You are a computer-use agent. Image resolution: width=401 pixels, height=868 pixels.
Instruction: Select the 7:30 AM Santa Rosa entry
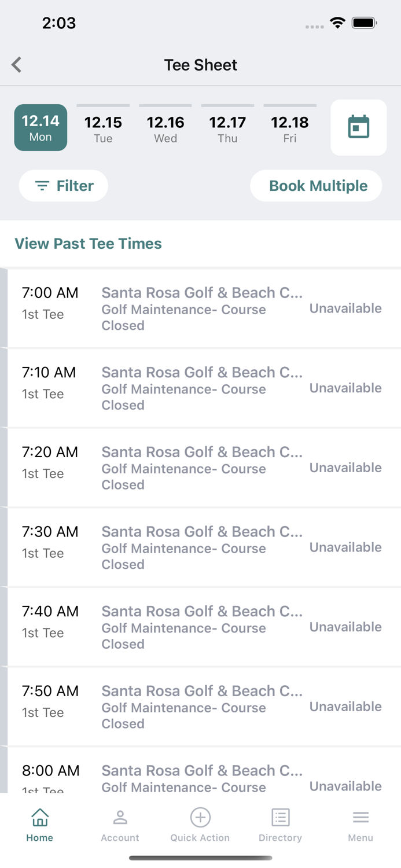coord(200,547)
